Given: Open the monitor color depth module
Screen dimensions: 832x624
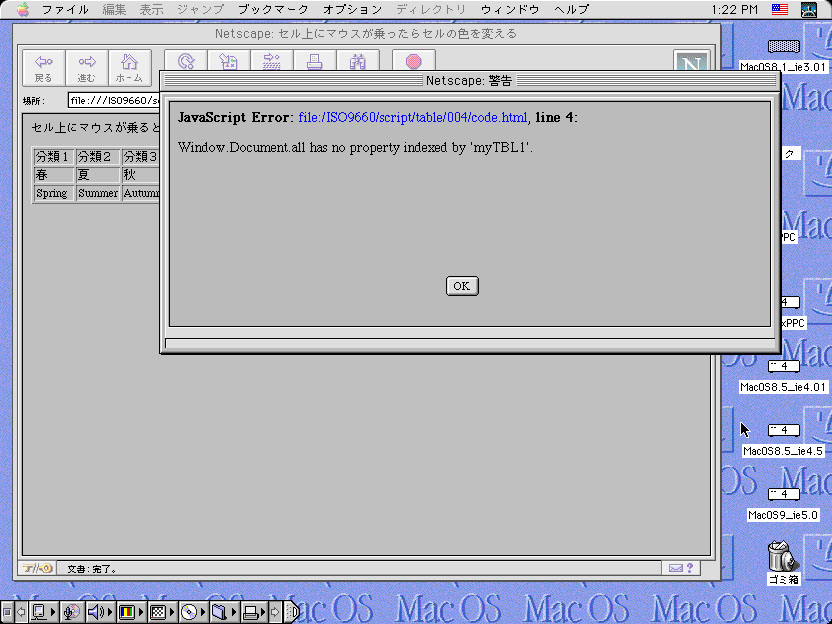Looking at the screenshot, I should 131,612.
